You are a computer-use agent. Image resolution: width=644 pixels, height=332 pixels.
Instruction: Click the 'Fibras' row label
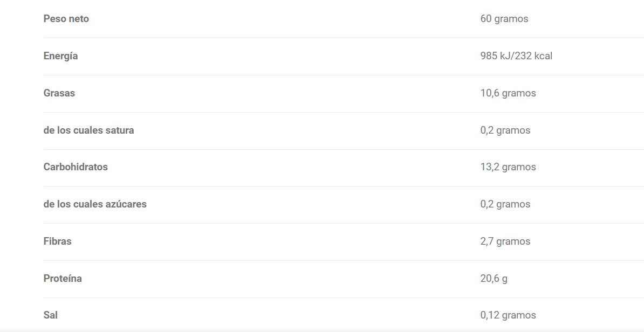pos(57,241)
